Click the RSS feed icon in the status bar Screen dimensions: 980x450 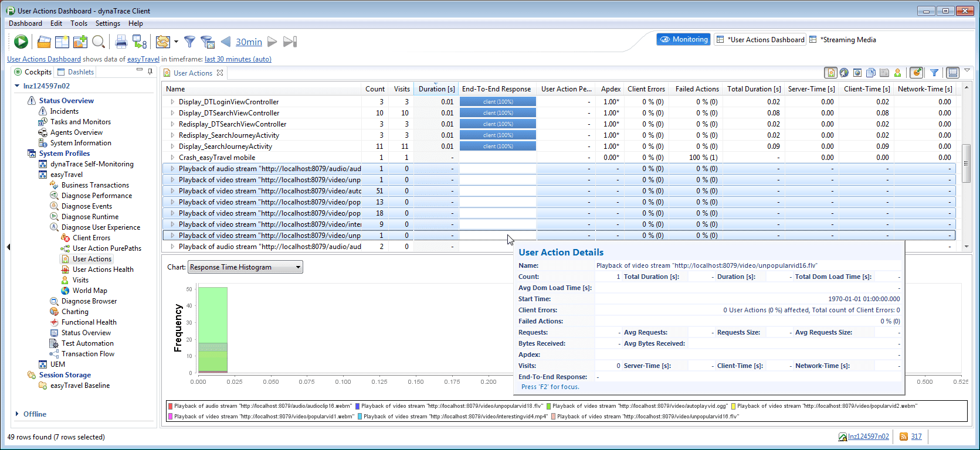[x=904, y=437]
